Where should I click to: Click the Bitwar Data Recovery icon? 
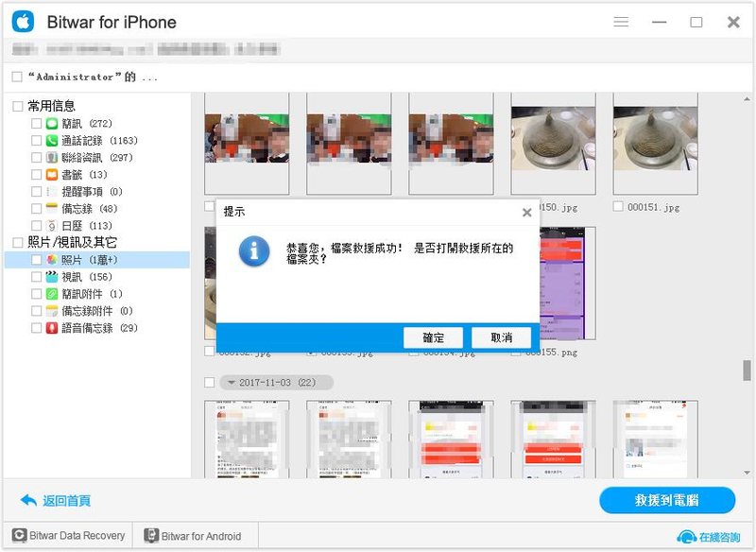[x=19, y=536]
